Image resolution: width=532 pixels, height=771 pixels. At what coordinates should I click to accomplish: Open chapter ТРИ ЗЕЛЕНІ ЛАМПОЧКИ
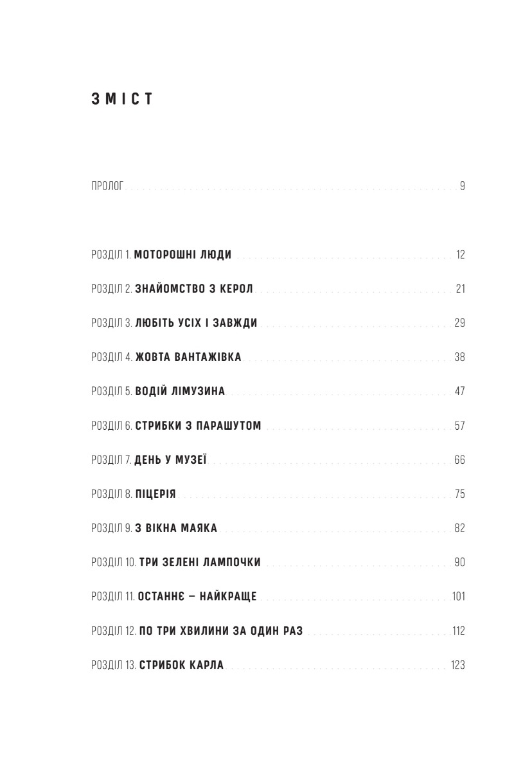(x=278, y=562)
